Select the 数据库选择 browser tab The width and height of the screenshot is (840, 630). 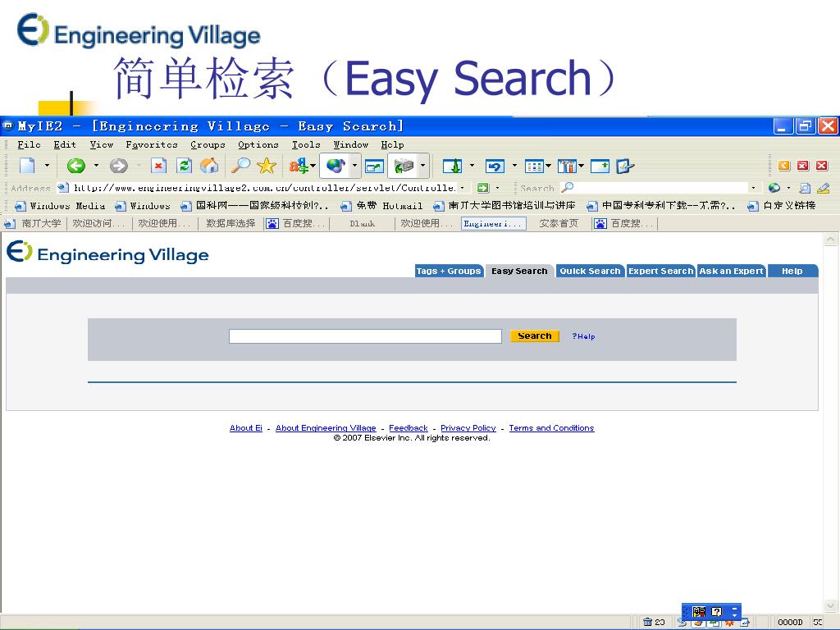[x=231, y=223]
